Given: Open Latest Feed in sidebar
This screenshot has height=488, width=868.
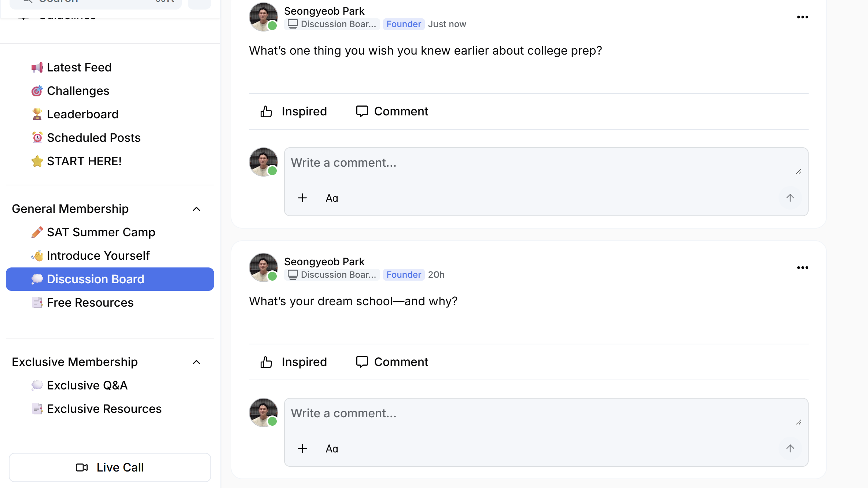Looking at the screenshot, I should pyautogui.click(x=79, y=67).
